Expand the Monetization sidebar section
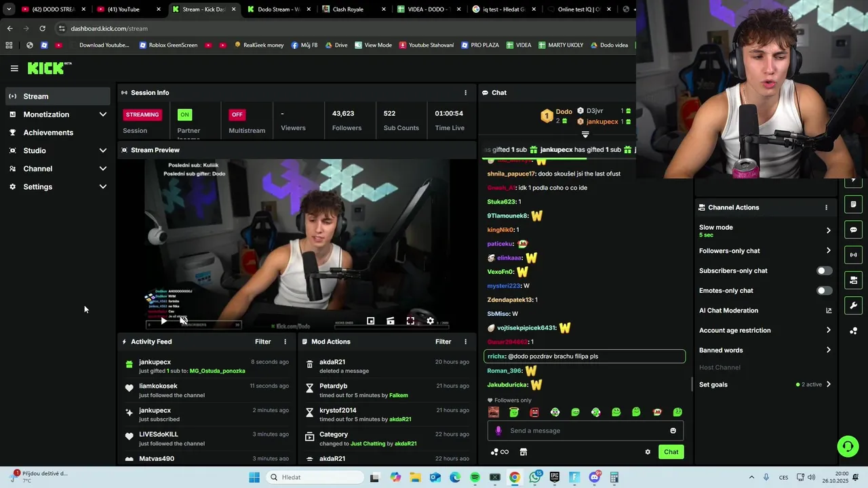 (x=103, y=115)
